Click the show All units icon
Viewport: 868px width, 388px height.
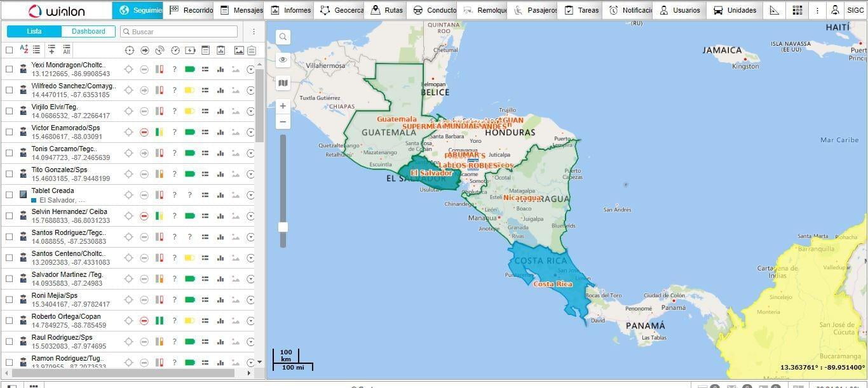coord(66,50)
